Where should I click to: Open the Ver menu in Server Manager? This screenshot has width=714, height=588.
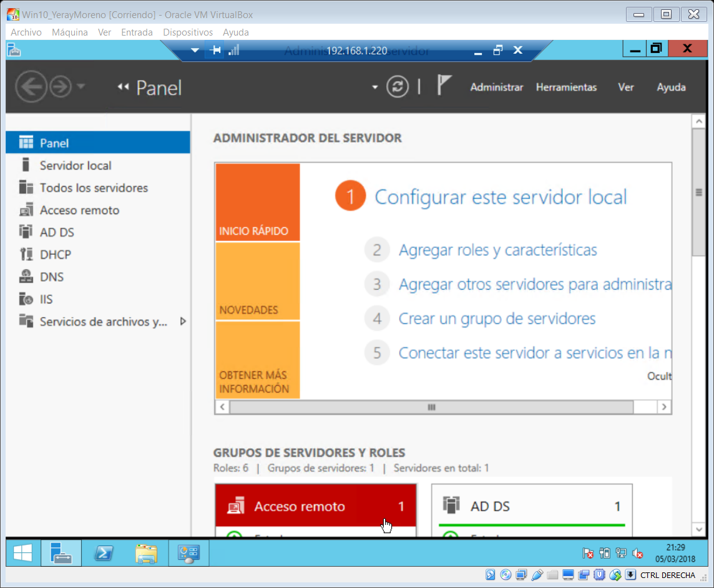625,87
